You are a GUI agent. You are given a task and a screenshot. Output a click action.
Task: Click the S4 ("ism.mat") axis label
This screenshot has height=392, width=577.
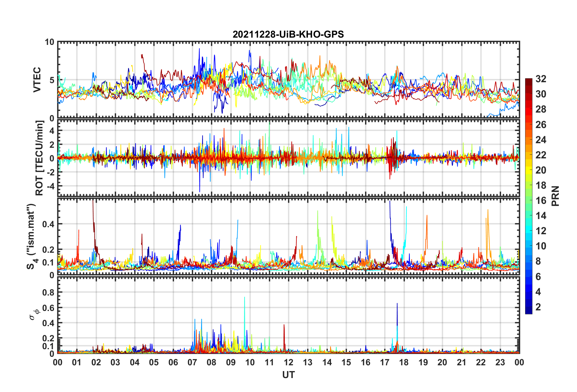point(32,236)
